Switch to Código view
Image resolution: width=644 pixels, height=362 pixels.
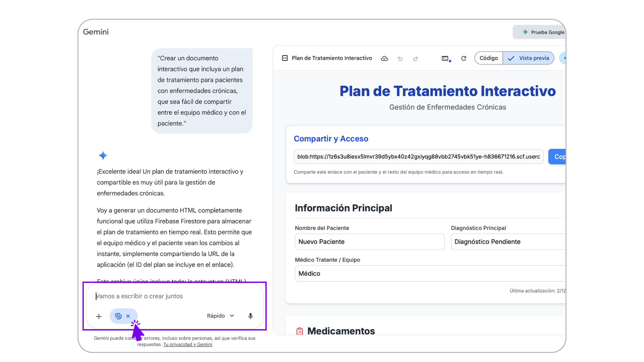[x=488, y=58]
